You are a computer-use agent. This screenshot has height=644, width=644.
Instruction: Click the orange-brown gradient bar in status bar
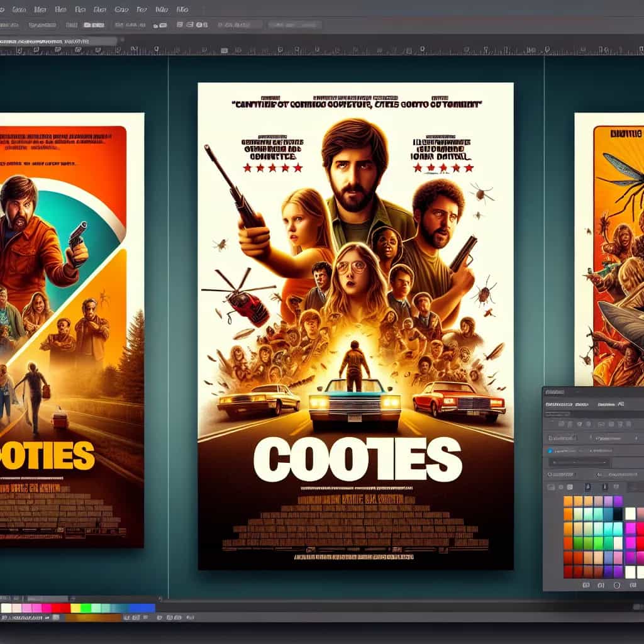[x=93, y=618]
